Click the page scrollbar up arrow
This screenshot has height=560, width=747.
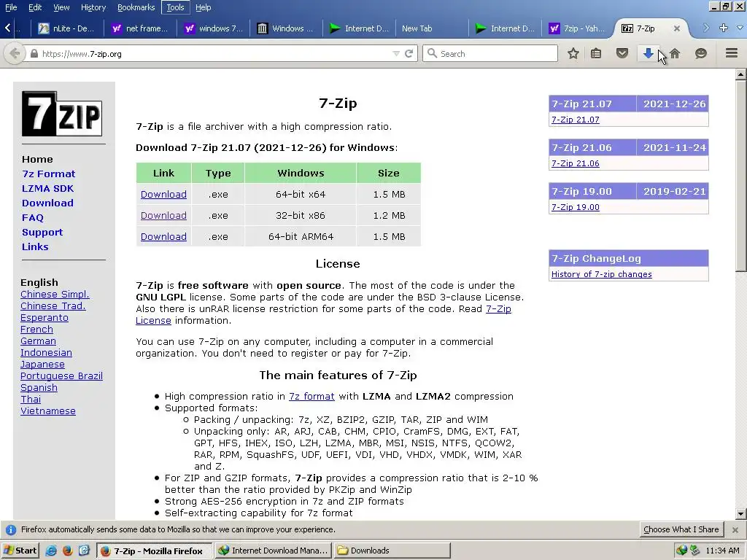(740, 74)
